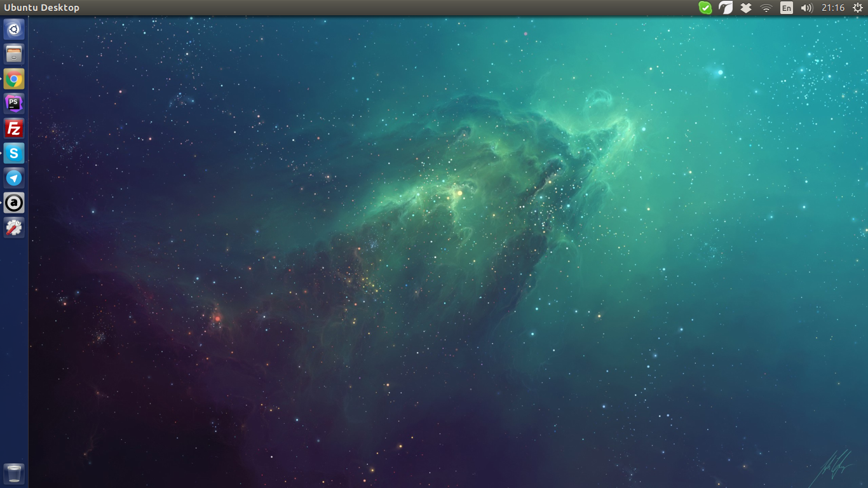This screenshot has height=488, width=868.
Task: Open FileZilla from the launcher
Action: pos(14,128)
